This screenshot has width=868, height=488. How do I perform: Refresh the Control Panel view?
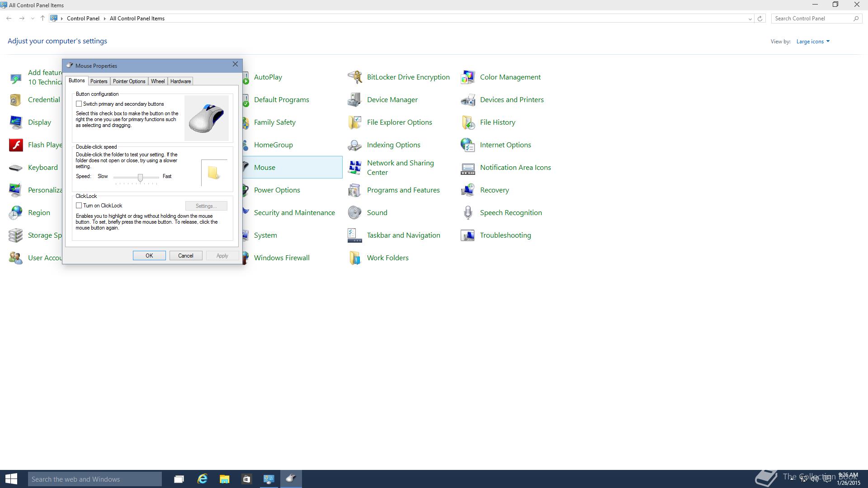click(760, 19)
